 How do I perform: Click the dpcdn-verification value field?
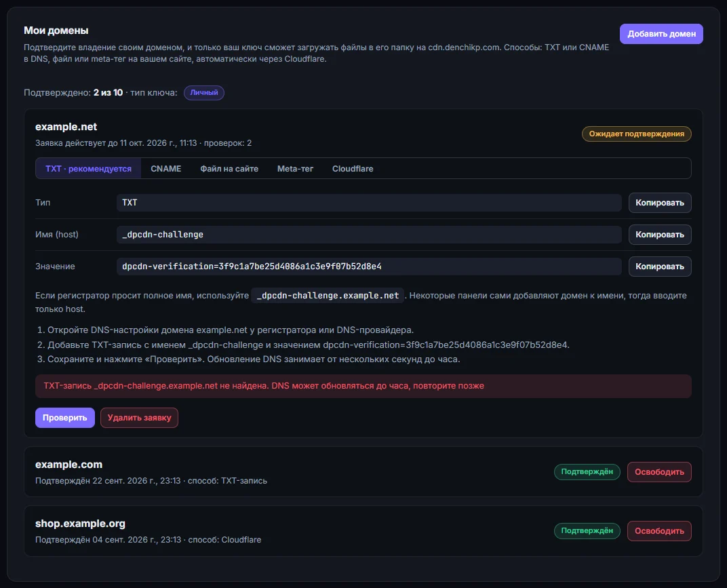pyautogui.click(x=369, y=267)
